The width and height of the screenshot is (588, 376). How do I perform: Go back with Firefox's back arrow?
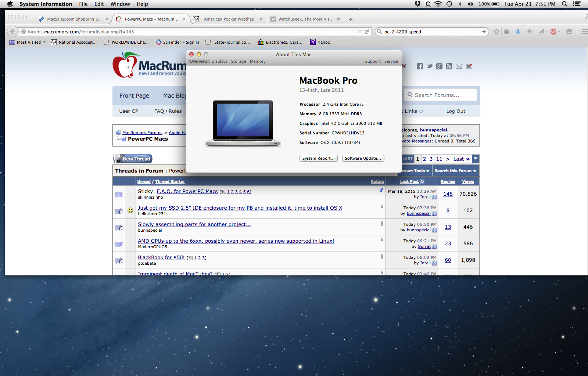[12, 32]
